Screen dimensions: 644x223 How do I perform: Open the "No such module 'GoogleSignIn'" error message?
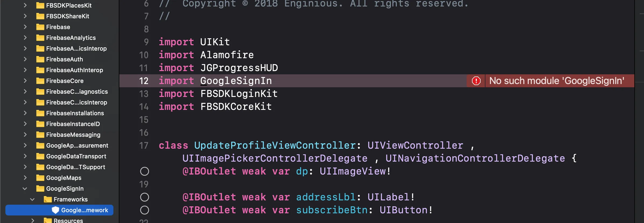(556, 81)
